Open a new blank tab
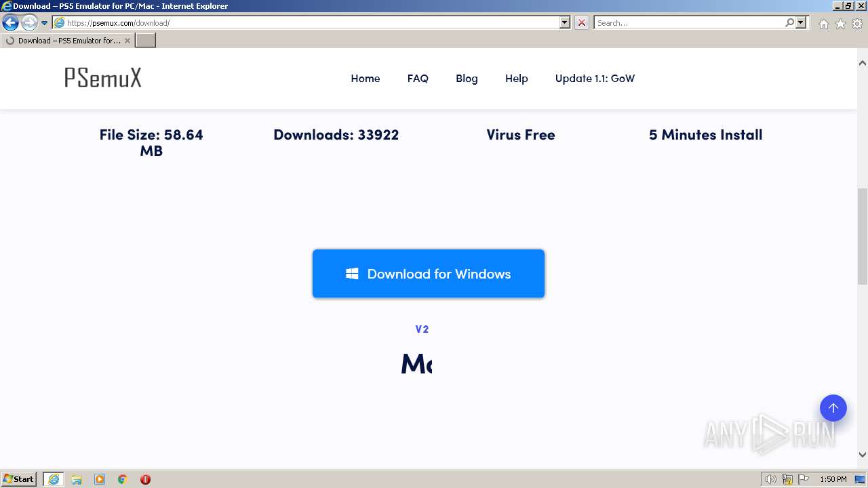Viewport: 868px width, 488px height. [146, 41]
